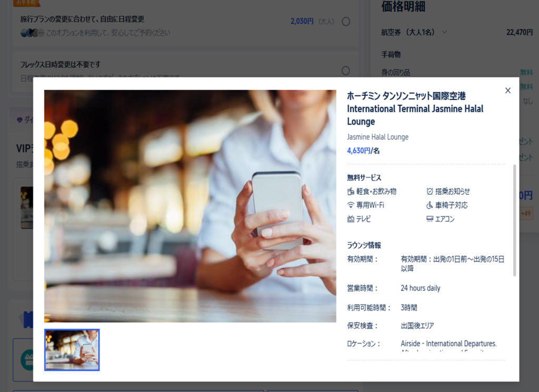Click the television service icon
Image resolution: width=539 pixels, height=392 pixels.
pos(351,219)
